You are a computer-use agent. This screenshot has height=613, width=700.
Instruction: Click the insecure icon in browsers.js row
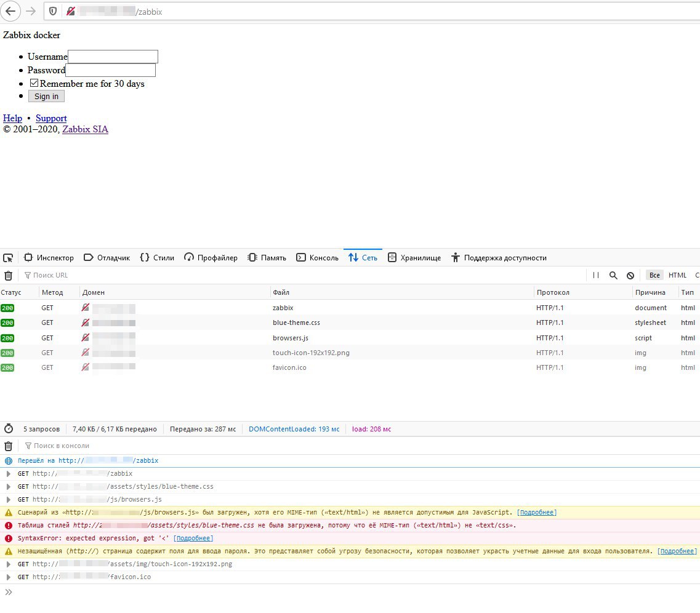(85, 337)
